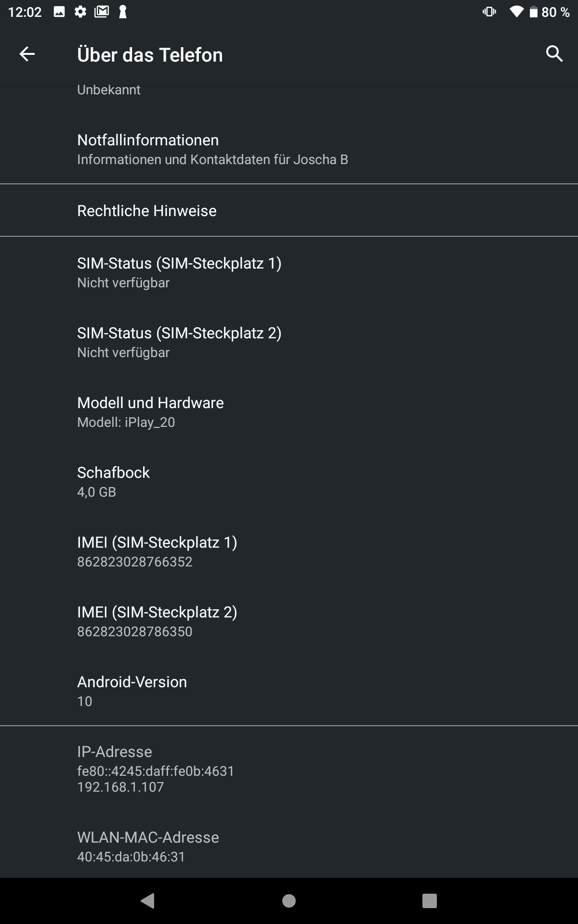Open the search magnifier icon
Viewport: 578px width, 924px height.
coord(554,54)
